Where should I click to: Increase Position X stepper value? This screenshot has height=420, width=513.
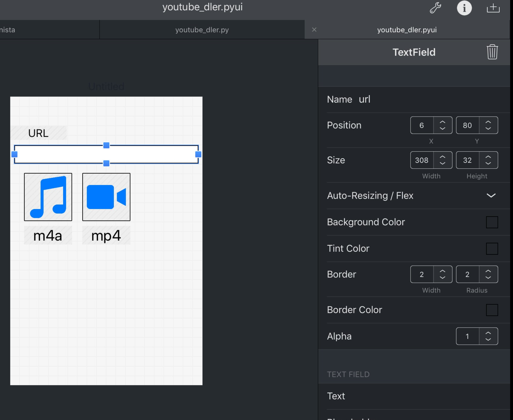point(442,122)
